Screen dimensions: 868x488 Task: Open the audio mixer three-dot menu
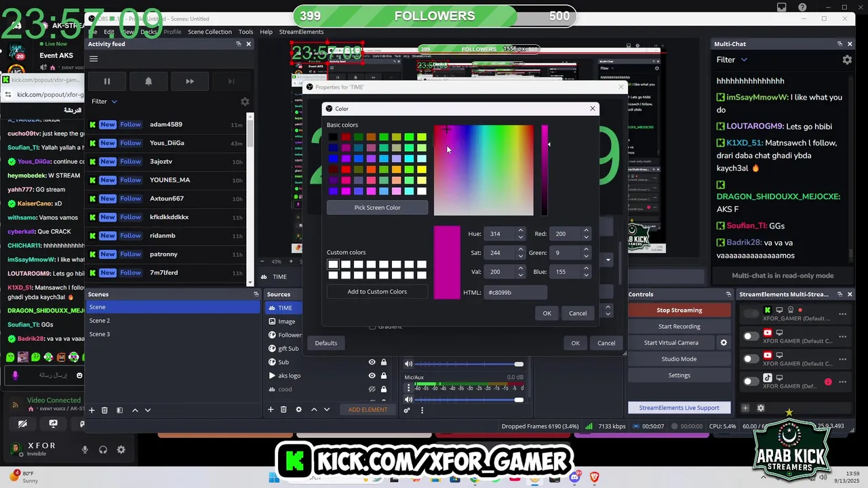click(422, 410)
